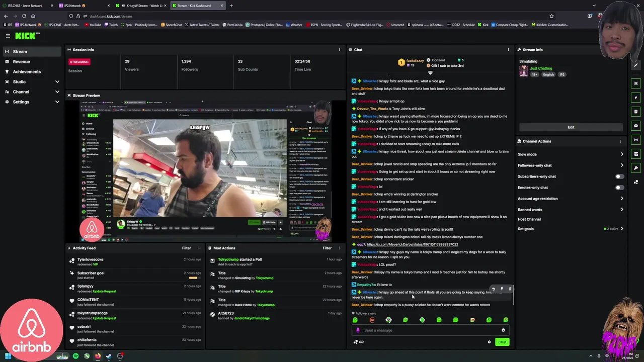Open the emoji picker in message box
Screen dimensions: 644x362
[x=503, y=330]
